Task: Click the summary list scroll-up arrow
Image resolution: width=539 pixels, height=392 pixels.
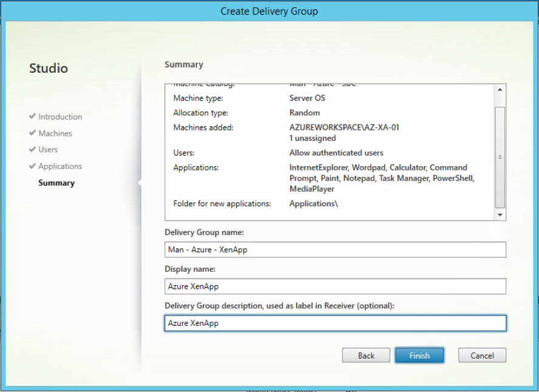Action: coord(500,89)
